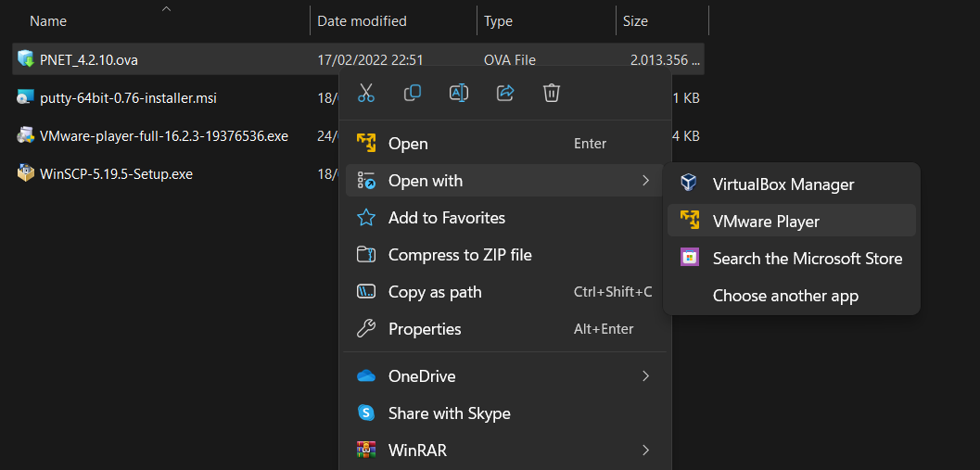Choose Open from the context menu
980x470 pixels.
pos(505,144)
